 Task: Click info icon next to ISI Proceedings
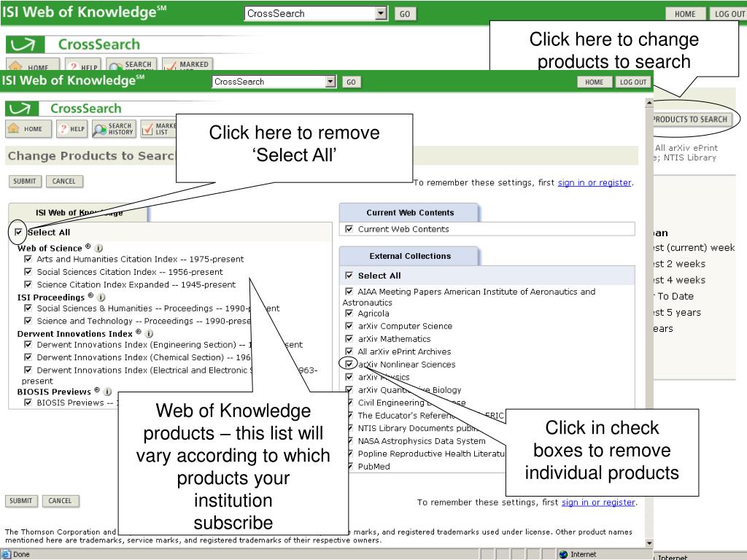point(101,297)
